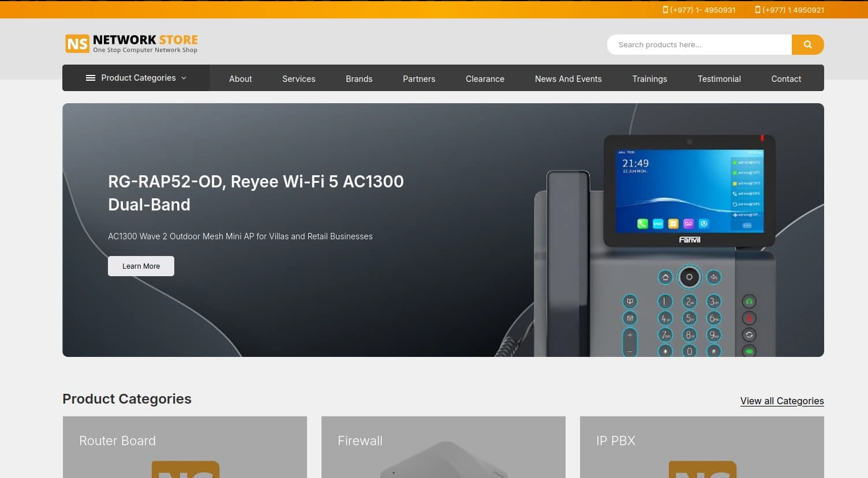868x478 pixels.
Task: Click the orange search magnifier button
Action: point(807,44)
